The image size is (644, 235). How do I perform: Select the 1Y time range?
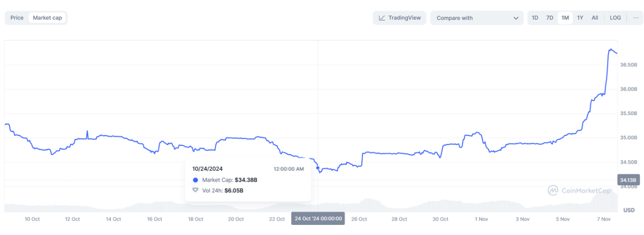580,18
